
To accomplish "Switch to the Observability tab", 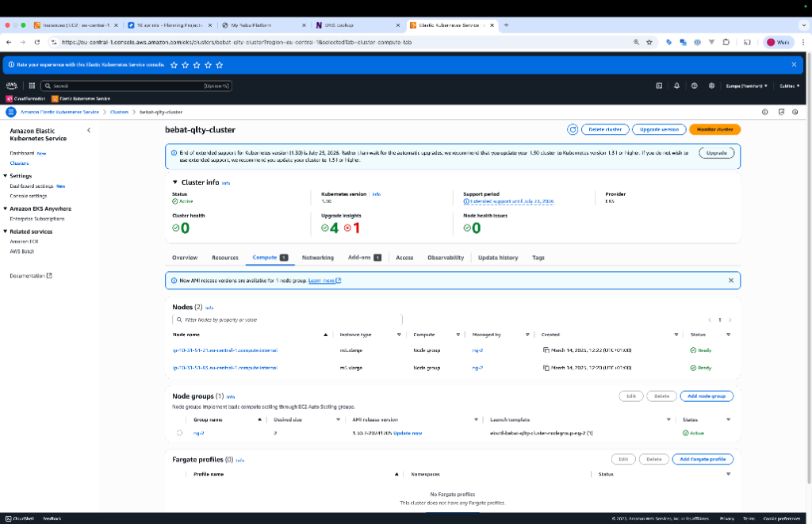I will [446, 258].
